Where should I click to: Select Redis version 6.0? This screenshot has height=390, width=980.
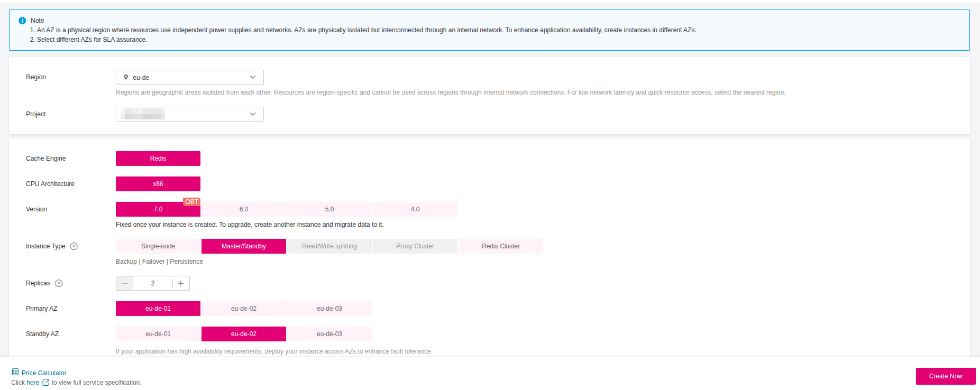(244, 209)
